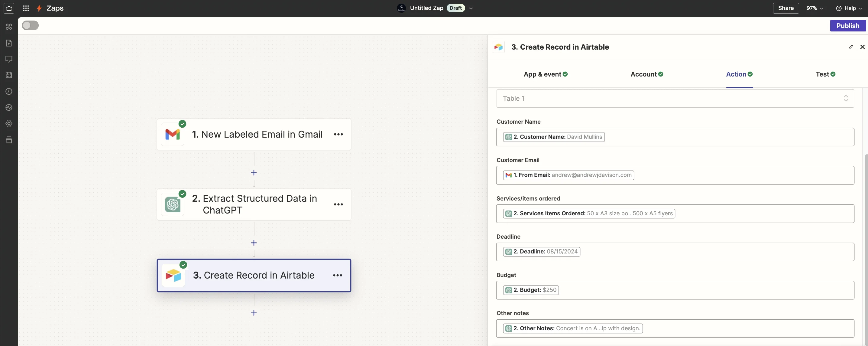Open more options for Gmail step
Viewport: 868px width, 346px height.
(x=338, y=134)
